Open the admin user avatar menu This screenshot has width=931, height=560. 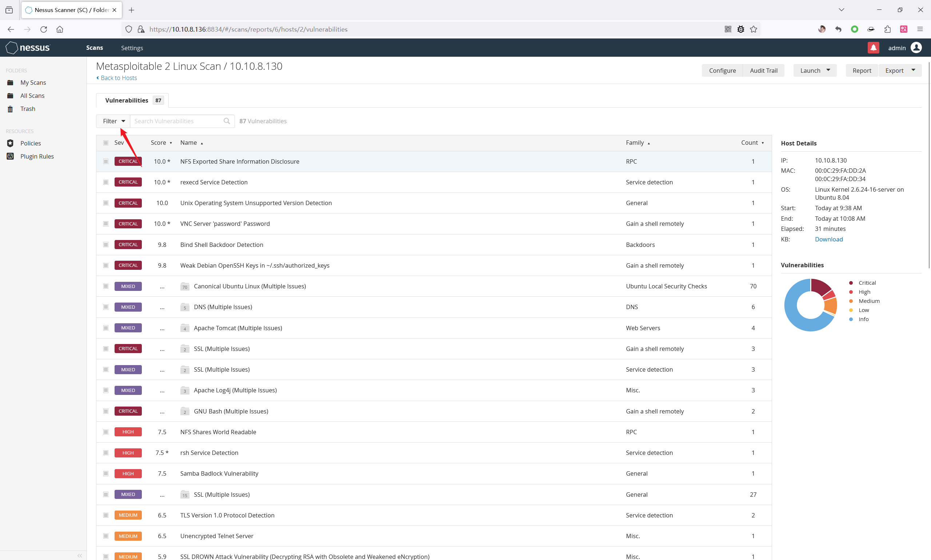[916, 48]
